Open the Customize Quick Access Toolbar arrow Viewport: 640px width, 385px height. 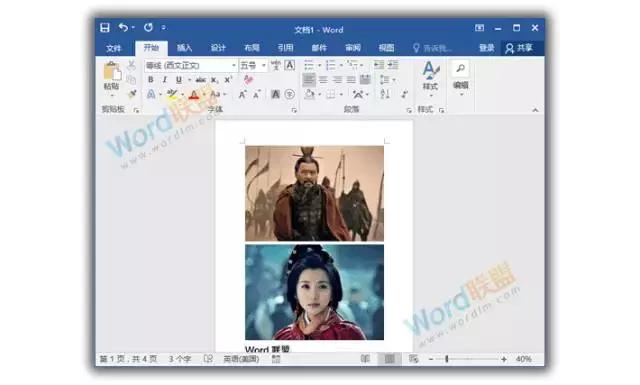pyautogui.click(x=163, y=28)
